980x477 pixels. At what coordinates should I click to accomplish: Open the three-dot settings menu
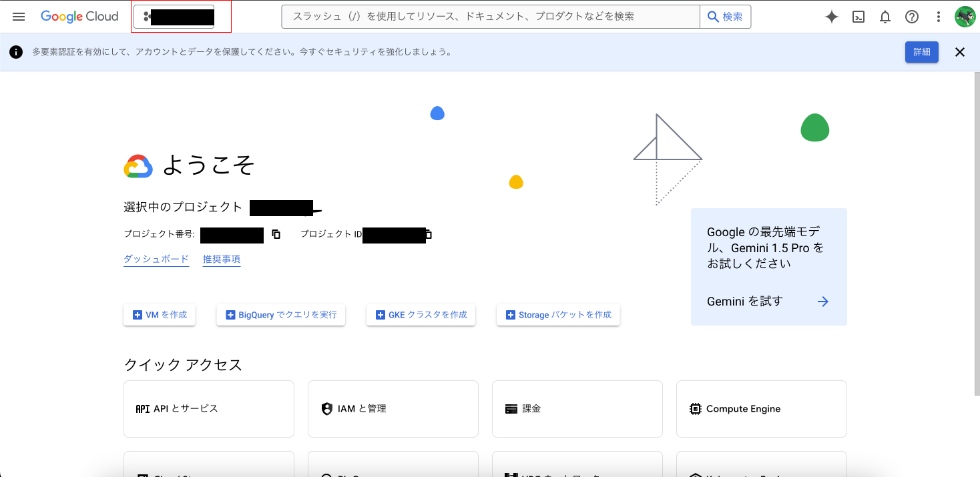click(939, 17)
